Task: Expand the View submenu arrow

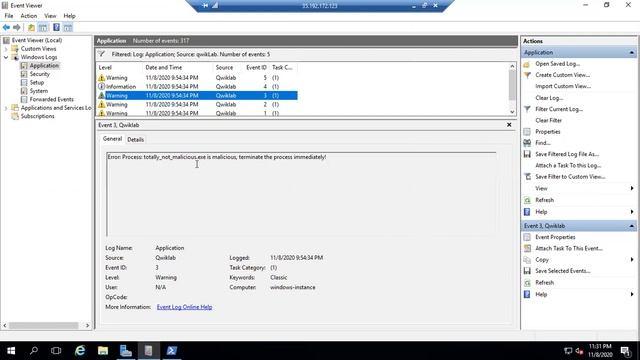Action: [632, 188]
